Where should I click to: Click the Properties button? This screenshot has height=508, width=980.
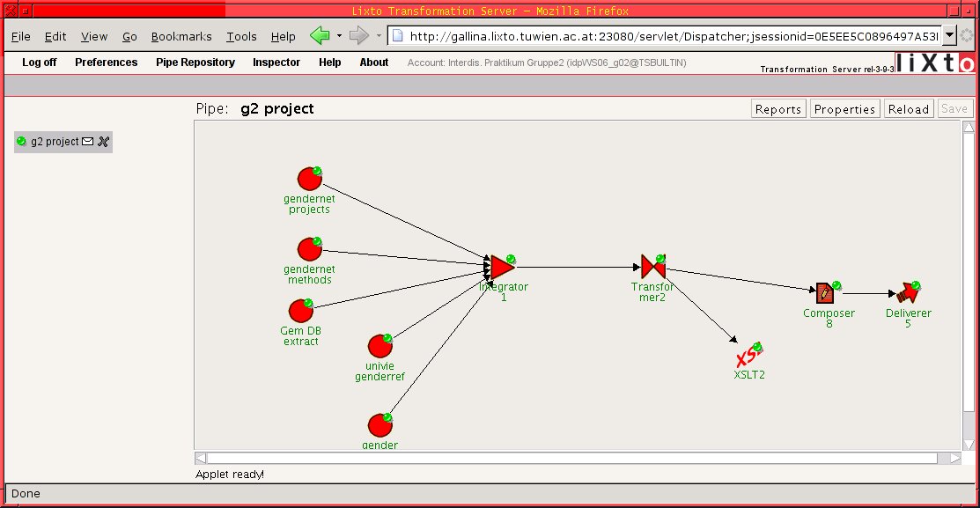pos(844,109)
